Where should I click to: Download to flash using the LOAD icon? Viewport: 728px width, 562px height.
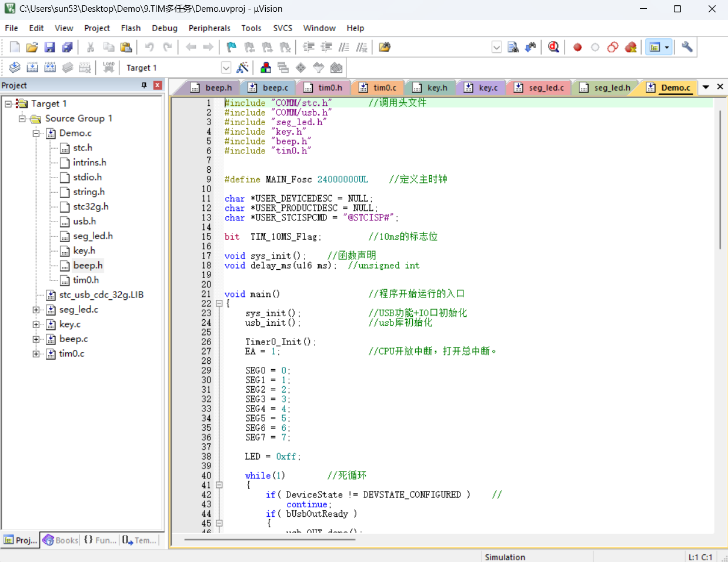109,68
